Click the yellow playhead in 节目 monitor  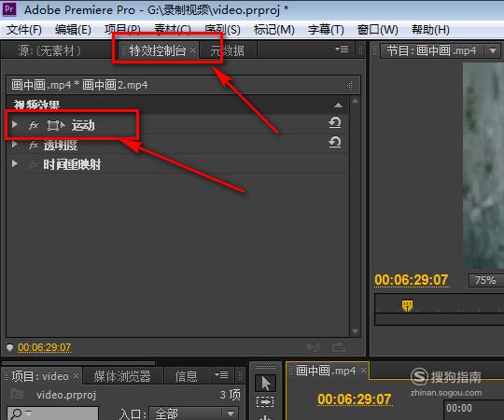tap(407, 305)
